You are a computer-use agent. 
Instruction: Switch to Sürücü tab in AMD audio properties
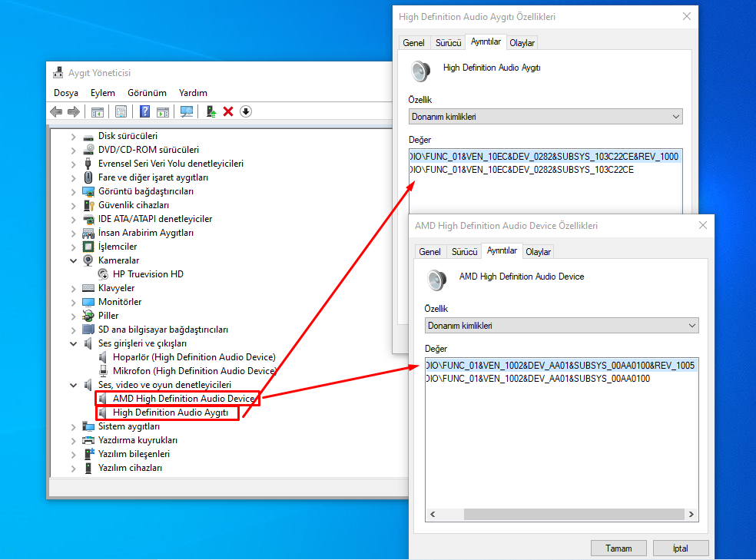[464, 251]
